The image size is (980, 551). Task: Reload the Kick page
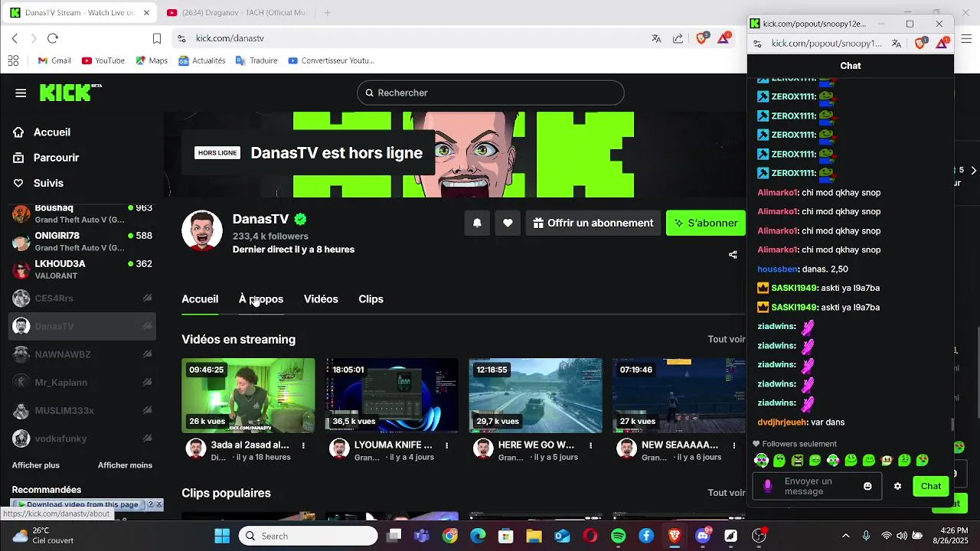pyautogui.click(x=53, y=38)
